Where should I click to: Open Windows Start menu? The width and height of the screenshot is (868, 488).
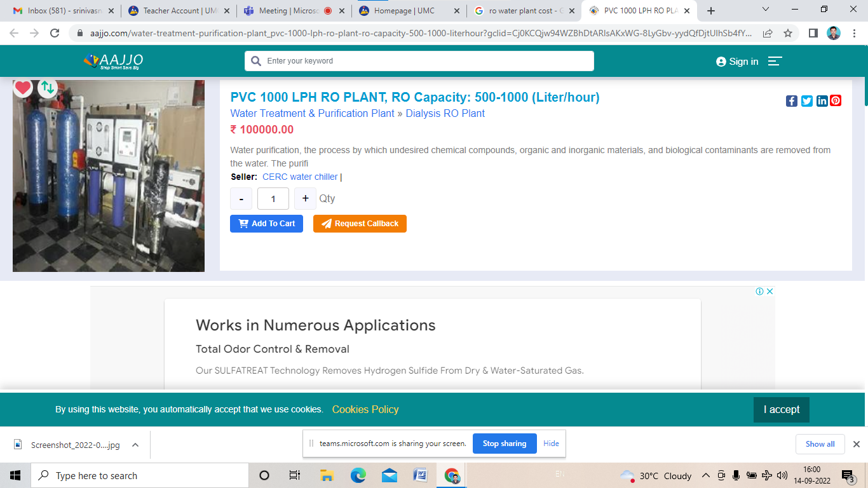click(x=15, y=475)
